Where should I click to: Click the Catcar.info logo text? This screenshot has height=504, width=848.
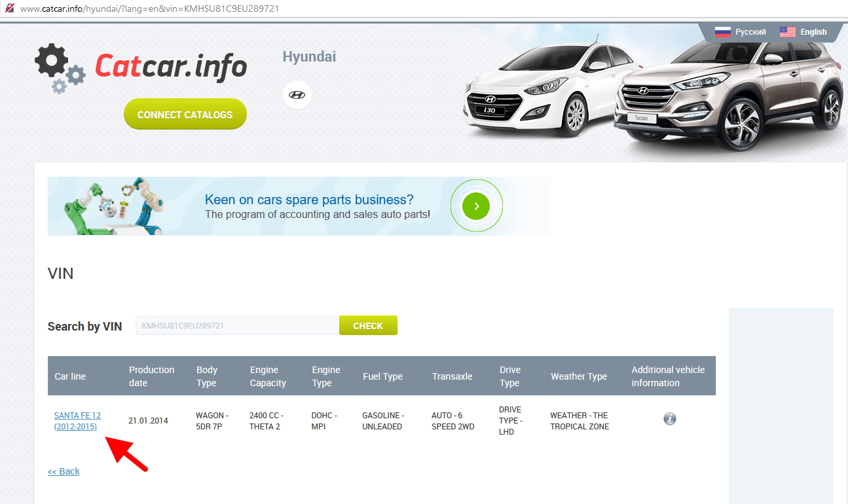(171, 67)
